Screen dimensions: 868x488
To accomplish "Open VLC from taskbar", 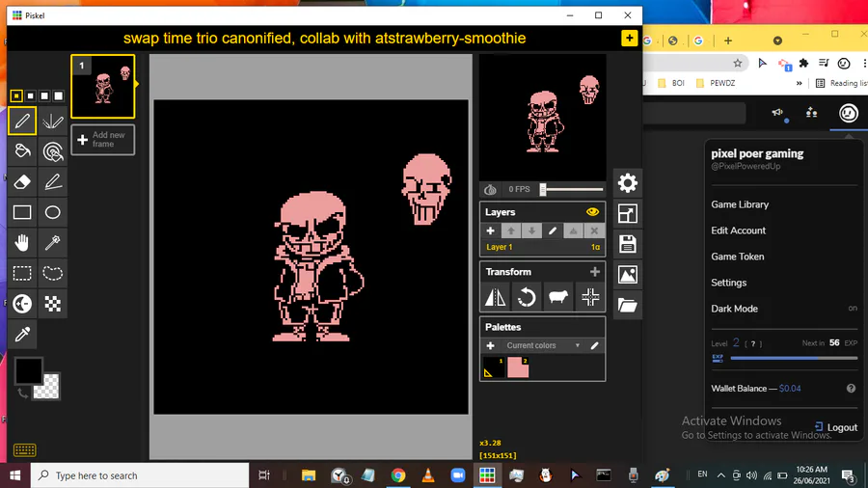I will click(x=428, y=475).
